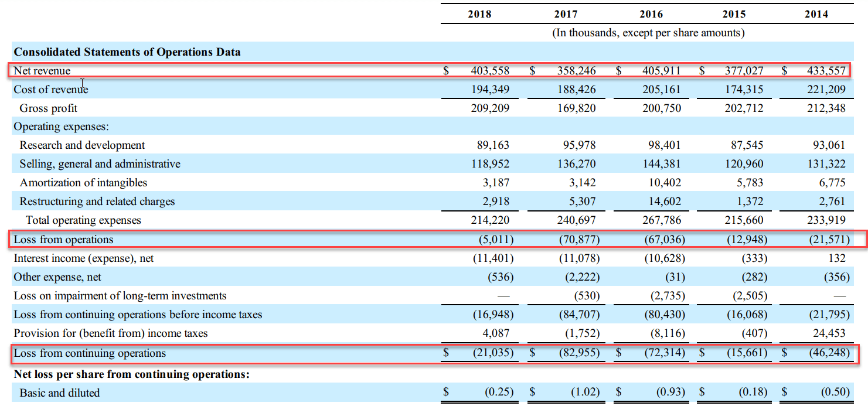868x406 pixels.
Task: Select the Net revenue row label
Action: click(x=42, y=71)
